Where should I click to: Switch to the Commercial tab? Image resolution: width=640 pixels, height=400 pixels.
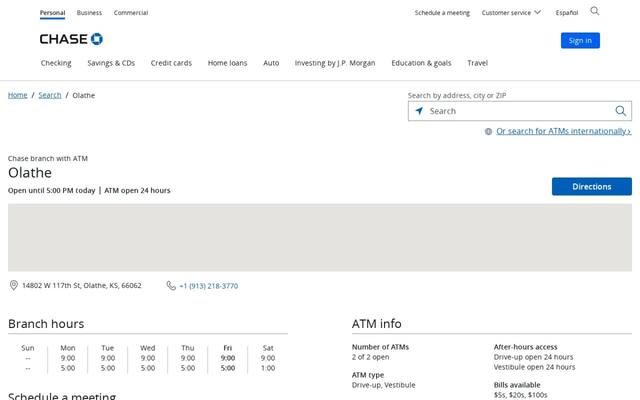click(131, 13)
